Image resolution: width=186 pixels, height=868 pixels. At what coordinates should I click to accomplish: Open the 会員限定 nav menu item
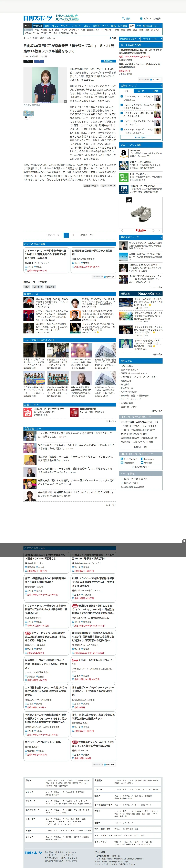coord(38,26)
